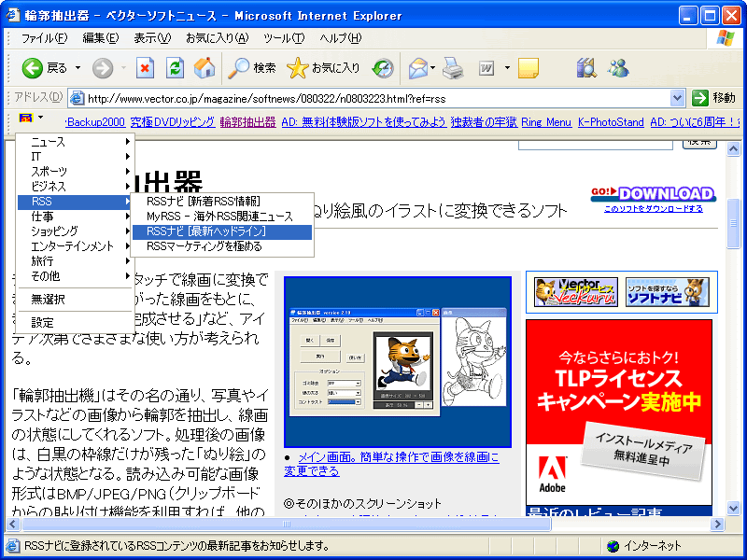The width and height of the screenshot is (747, 560).
Task: Open the 編集(E) menu
Action: tap(100, 38)
